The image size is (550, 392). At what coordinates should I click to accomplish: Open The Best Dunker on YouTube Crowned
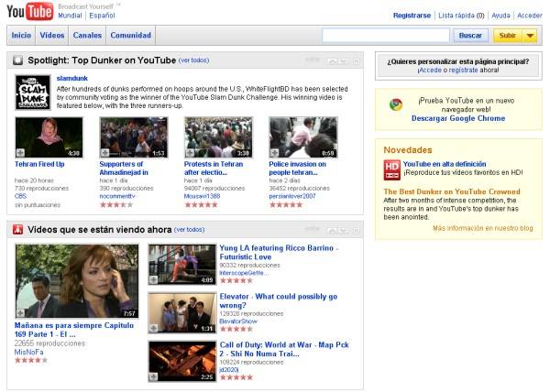click(452, 191)
